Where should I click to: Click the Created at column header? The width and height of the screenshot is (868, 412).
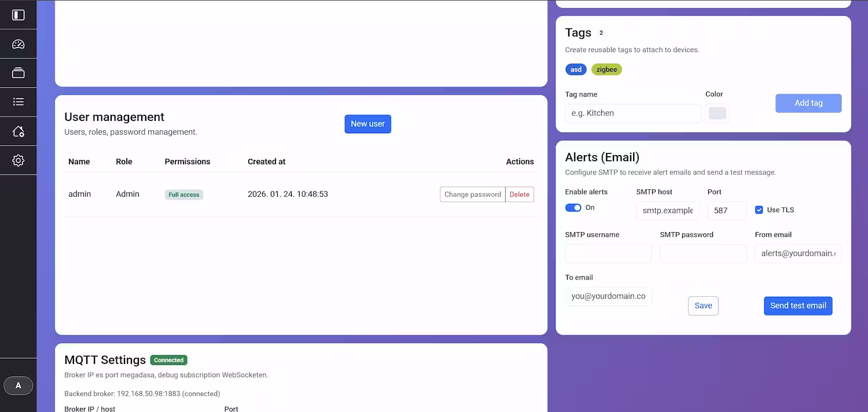click(x=267, y=161)
